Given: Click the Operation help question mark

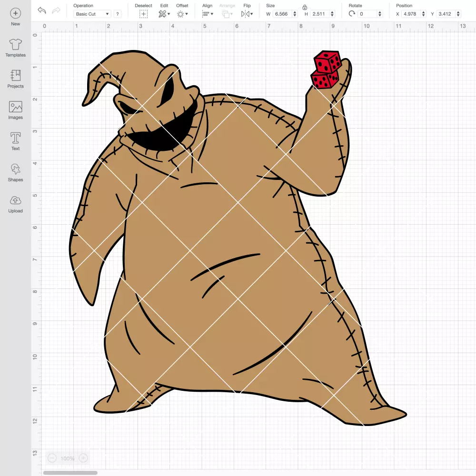Looking at the screenshot, I should tap(118, 14).
